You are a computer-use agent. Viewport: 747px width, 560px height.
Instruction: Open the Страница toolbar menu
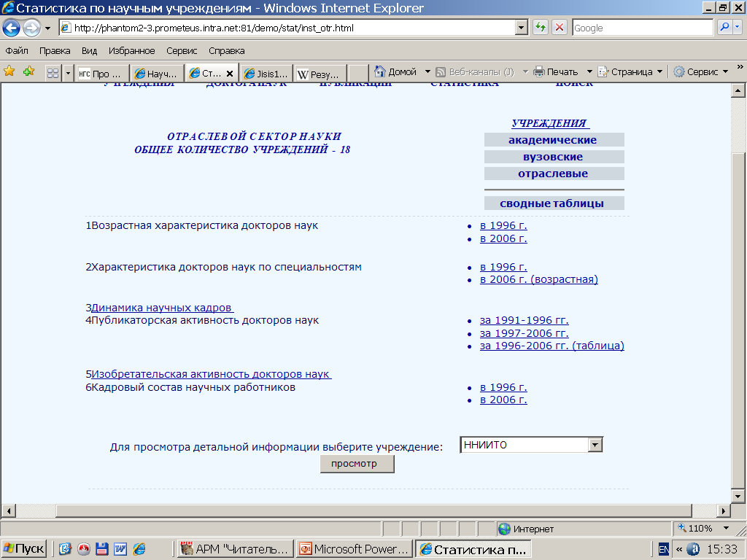630,71
